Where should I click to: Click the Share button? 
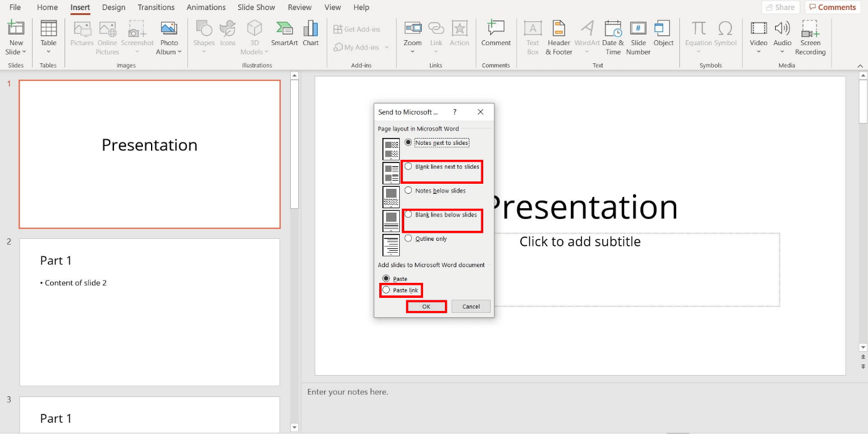click(780, 8)
